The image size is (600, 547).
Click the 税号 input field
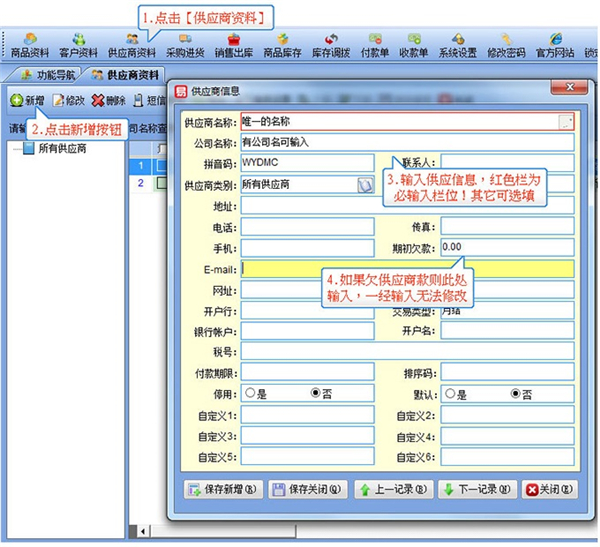pos(408,351)
